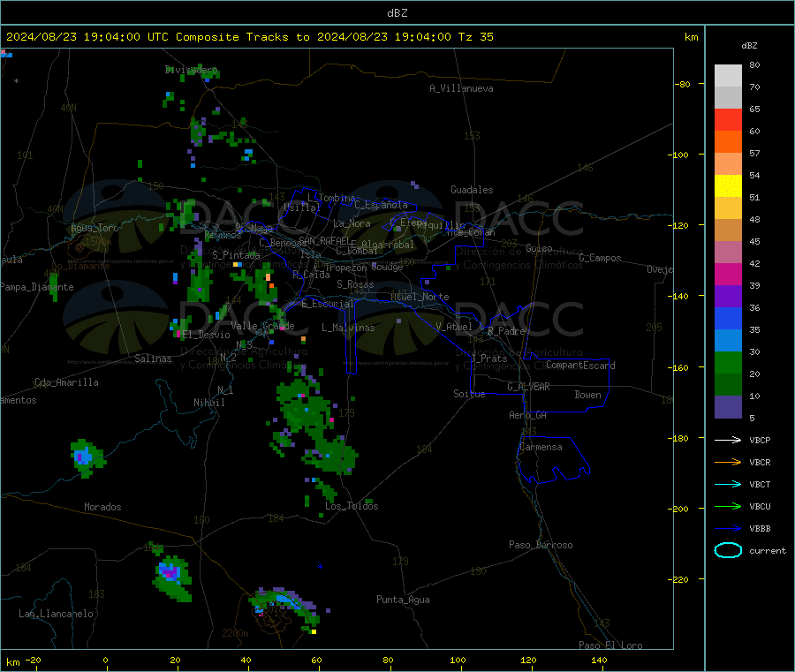This screenshot has width=795, height=672.
Task: Click the Soitue map label
Action: (469, 394)
